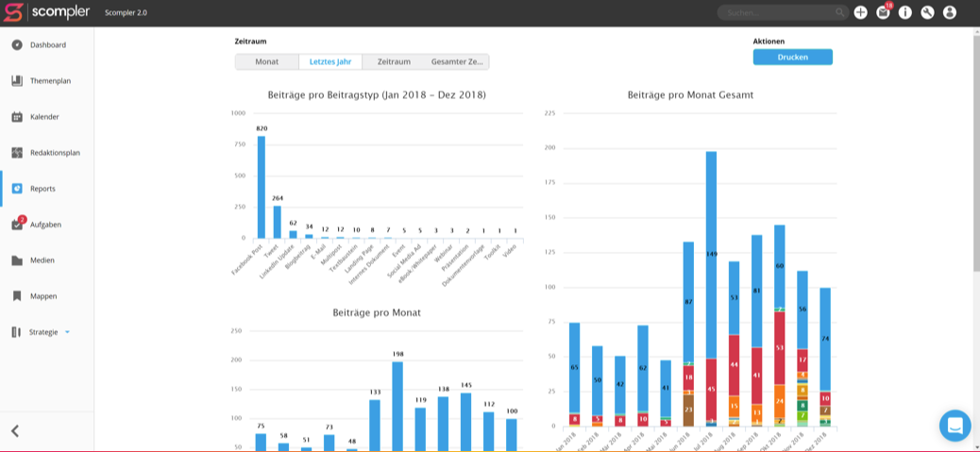The height and width of the screenshot is (452, 980).
Task: Click the Strategie sidebar icon
Action: coord(17,332)
